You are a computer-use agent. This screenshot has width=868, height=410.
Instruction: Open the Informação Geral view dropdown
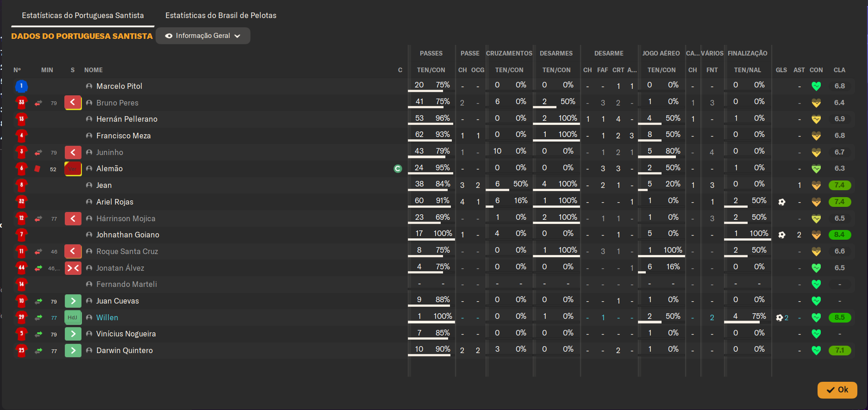(203, 36)
